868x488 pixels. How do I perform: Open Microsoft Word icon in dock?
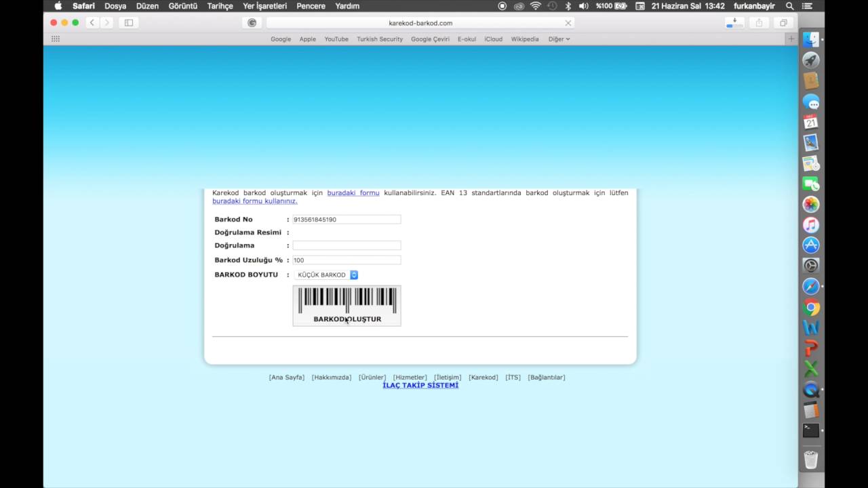[811, 328]
